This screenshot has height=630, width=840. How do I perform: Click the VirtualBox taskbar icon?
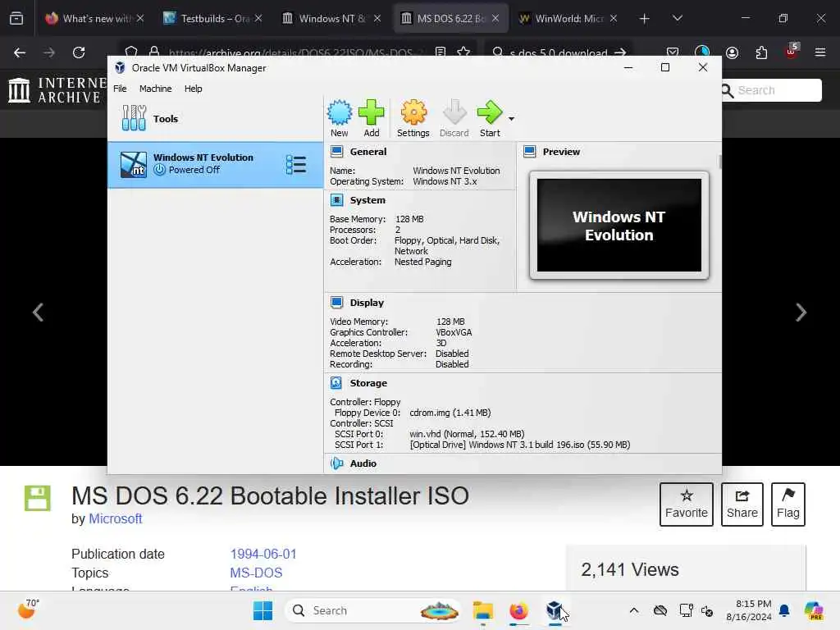(554, 610)
